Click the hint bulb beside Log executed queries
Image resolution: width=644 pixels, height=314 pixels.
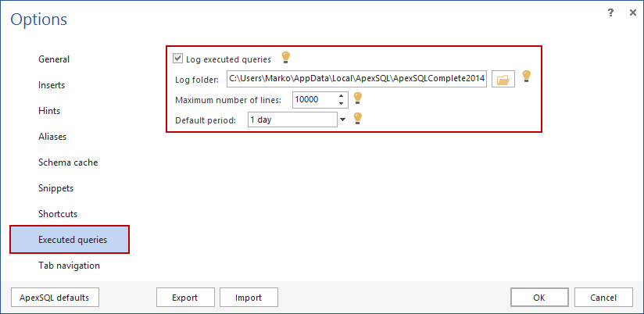coord(286,58)
